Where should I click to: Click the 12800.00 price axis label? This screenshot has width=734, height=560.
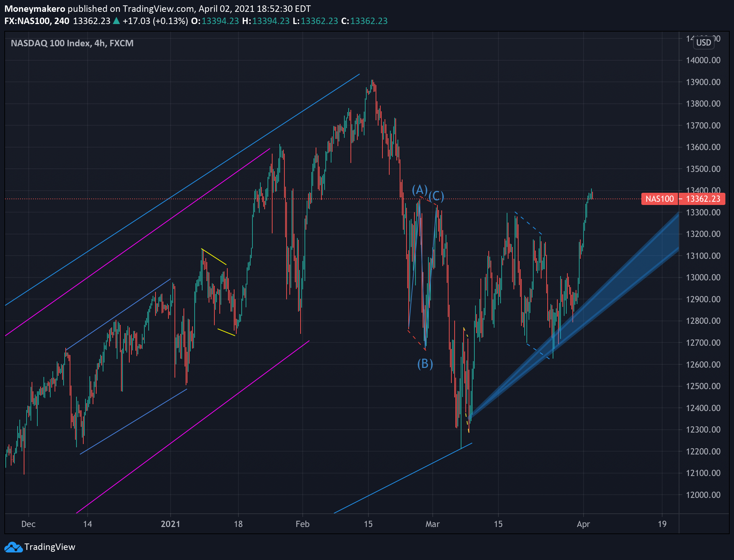[x=703, y=321]
